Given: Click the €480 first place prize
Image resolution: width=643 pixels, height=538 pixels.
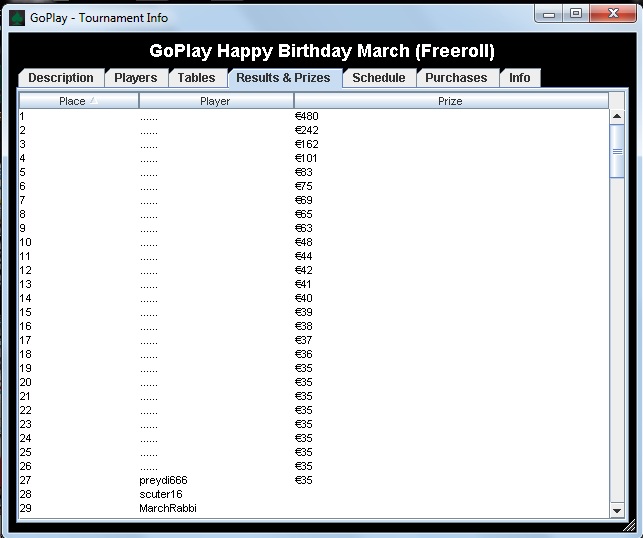Looking at the screenshot, I should [306, 116].
